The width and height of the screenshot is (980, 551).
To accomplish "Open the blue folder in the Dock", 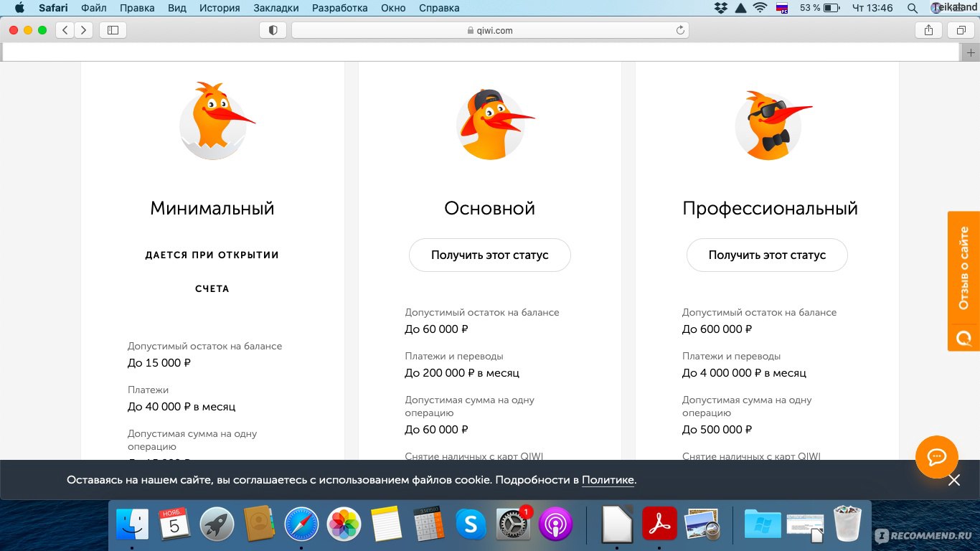I will tap(763, 524).
